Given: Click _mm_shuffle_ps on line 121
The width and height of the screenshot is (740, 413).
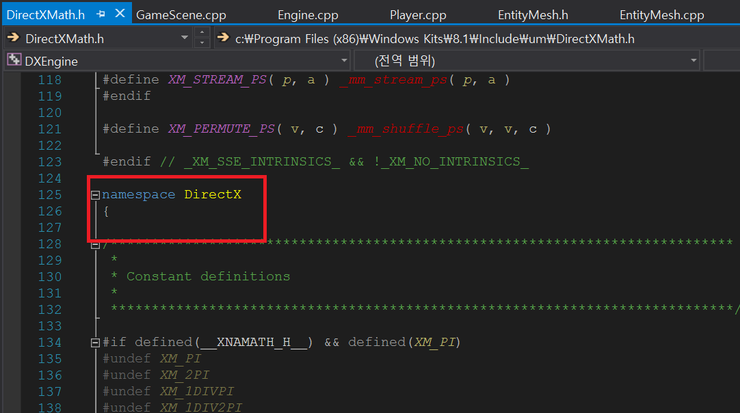Looking at the screenshot, I should (x=406, y=129).
